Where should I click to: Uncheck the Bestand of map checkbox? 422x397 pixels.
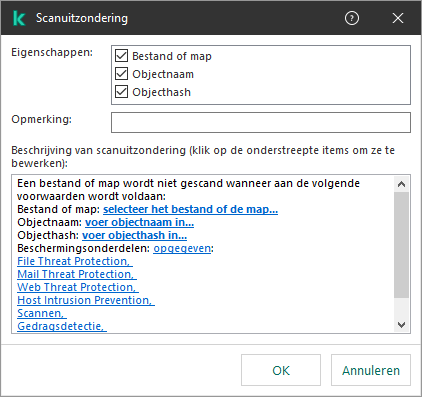tap(121, 56)
